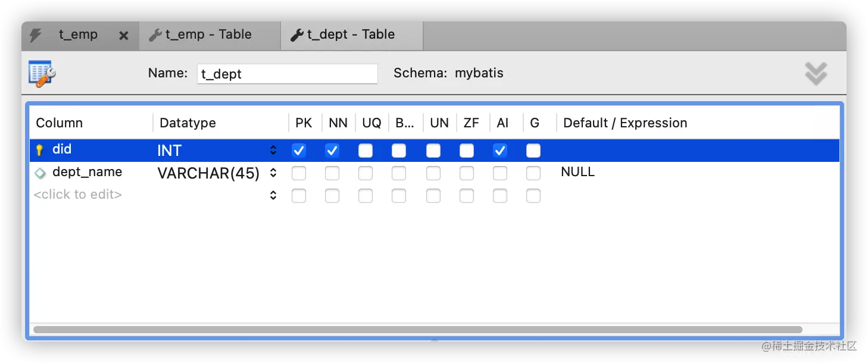
Task: Open datatype dropdown for did
Action: coord(273,151)
